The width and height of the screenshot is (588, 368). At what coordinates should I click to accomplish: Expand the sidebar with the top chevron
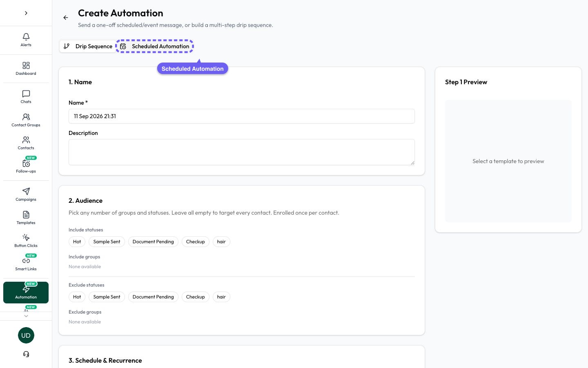coord(26,13)
